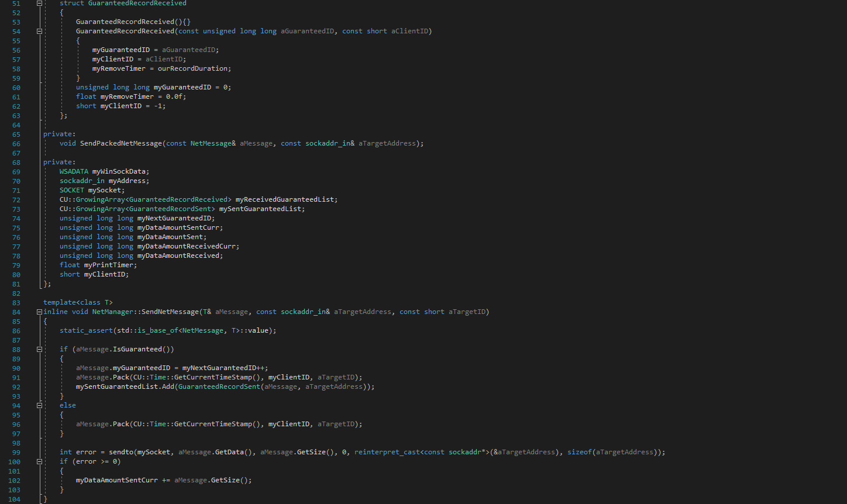
Task: Collapse the constructor fold at line 54
Action: (40, 32)
